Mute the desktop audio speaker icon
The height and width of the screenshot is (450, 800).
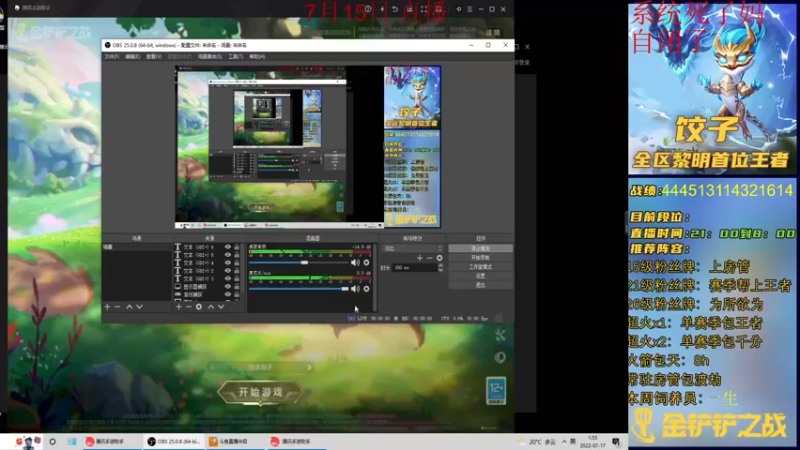(x=355, y=262)
